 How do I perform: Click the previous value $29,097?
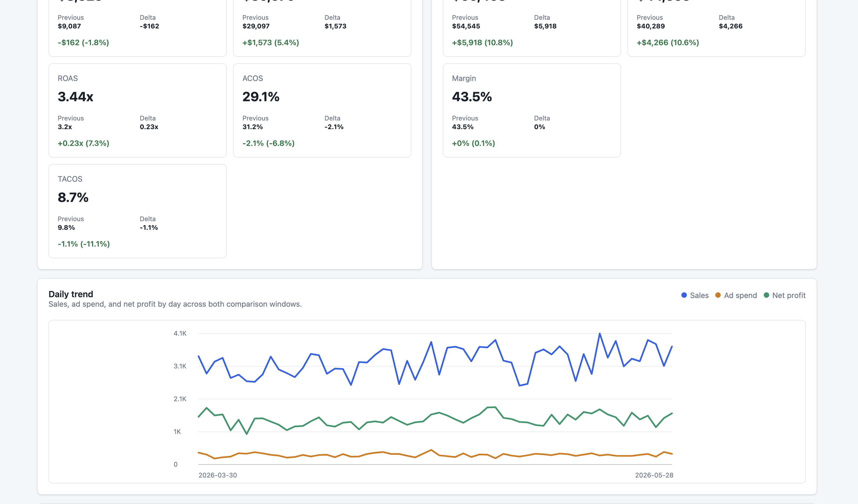click(x=256, y=26)
